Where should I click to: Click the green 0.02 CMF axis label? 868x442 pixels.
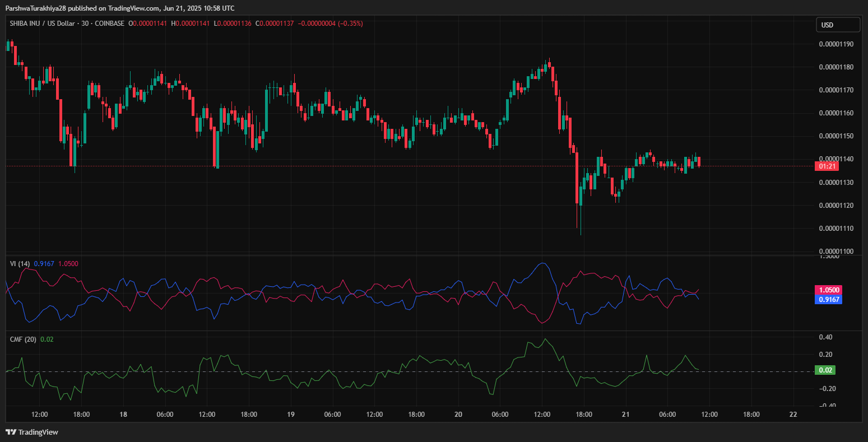pyautogui.click(x=827, y=370)
